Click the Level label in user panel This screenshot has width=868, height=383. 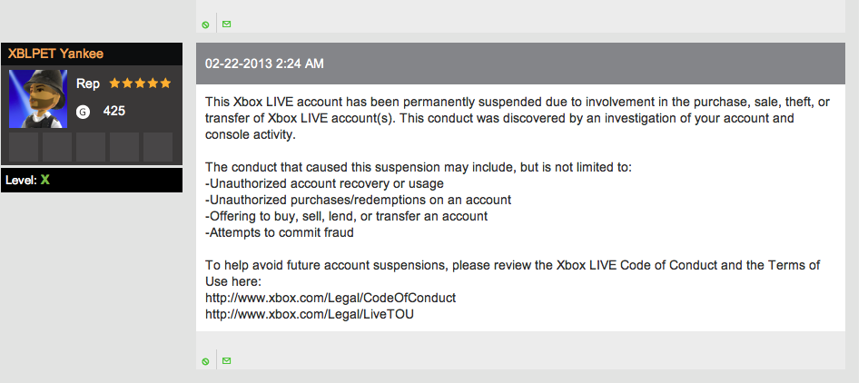click(x=20, y=180)
